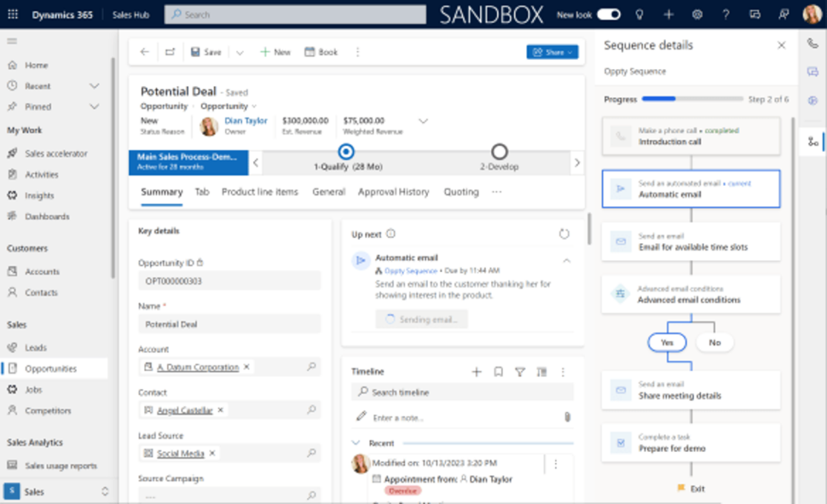This screenshot has width=827, height=504.
Task: Click the command bar overflow dots
Action: (x=358, y=52)
